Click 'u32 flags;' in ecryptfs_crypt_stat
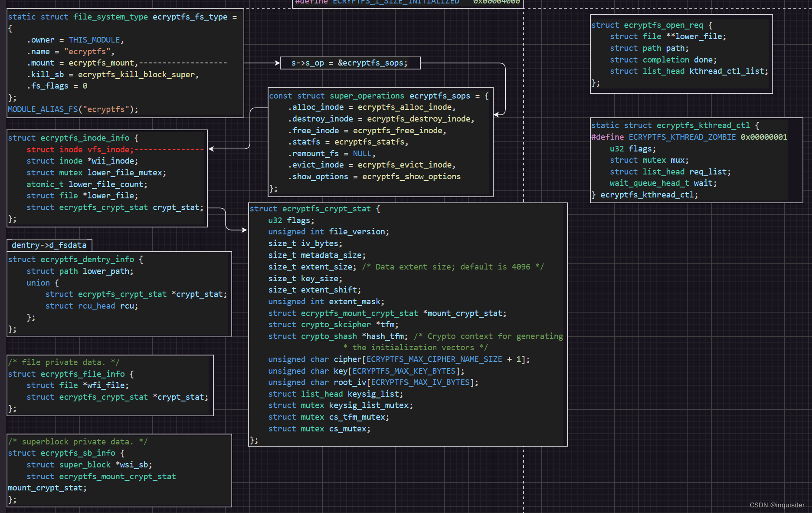Screen dimensions: 812x513 point(291,220)
